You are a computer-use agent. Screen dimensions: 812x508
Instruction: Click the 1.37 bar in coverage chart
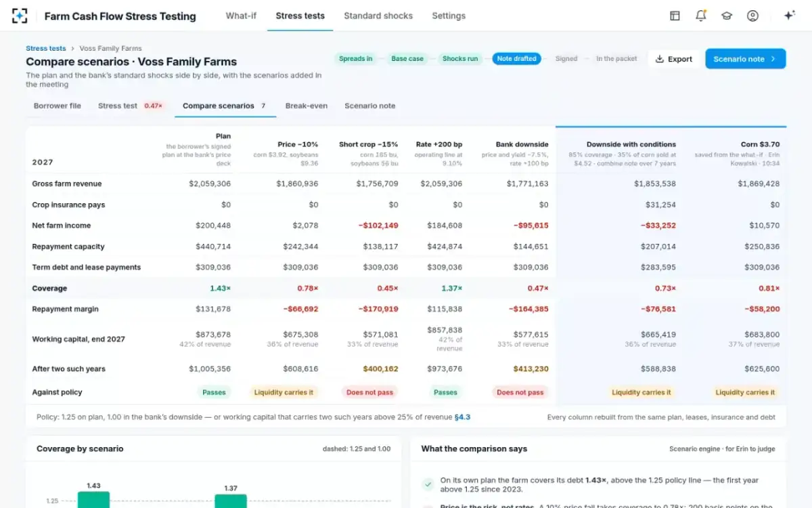(x=231, y=501)
